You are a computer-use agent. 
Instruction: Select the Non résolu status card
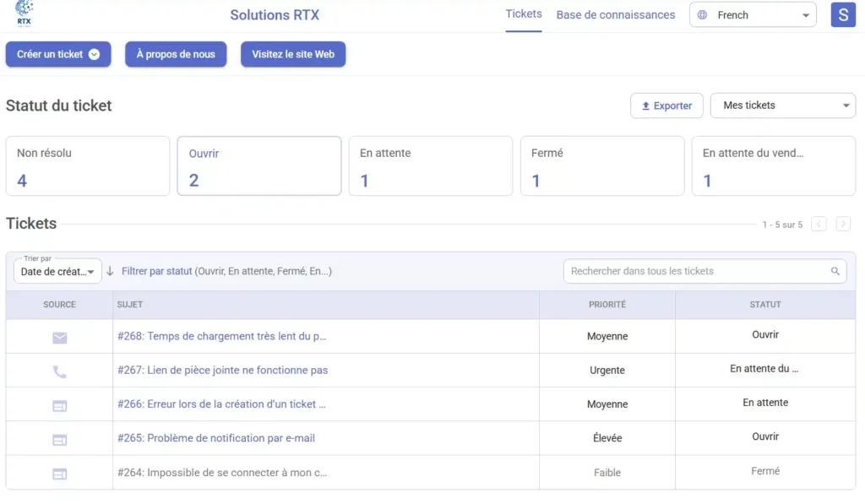(88, 166)
